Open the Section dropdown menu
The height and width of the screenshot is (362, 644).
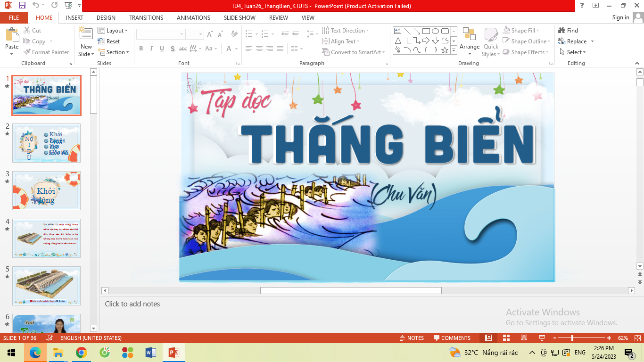113,52
